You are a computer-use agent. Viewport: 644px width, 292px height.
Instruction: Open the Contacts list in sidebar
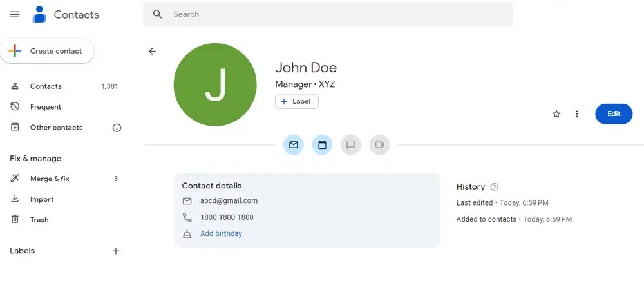46,86
